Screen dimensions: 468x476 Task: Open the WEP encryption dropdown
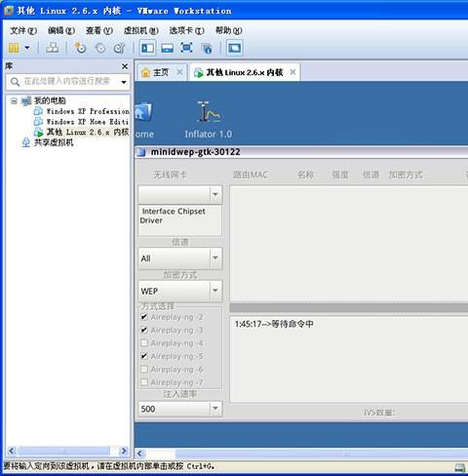(x=180, y=291)
